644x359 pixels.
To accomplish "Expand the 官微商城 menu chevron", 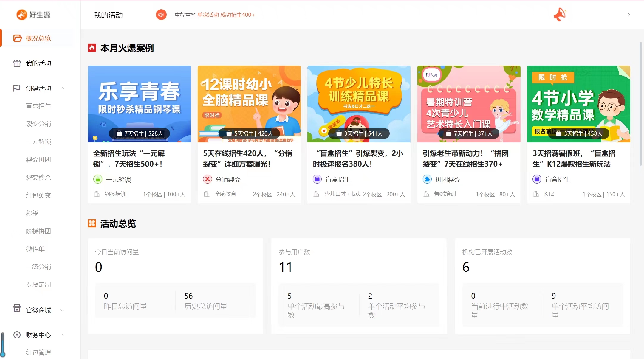I will 62,310.
